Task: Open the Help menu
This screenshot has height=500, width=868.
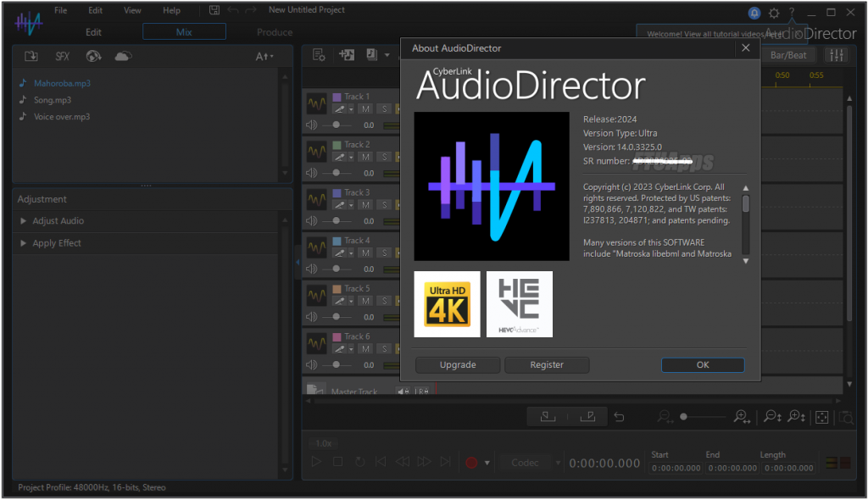Action: [x=171, y=10]
